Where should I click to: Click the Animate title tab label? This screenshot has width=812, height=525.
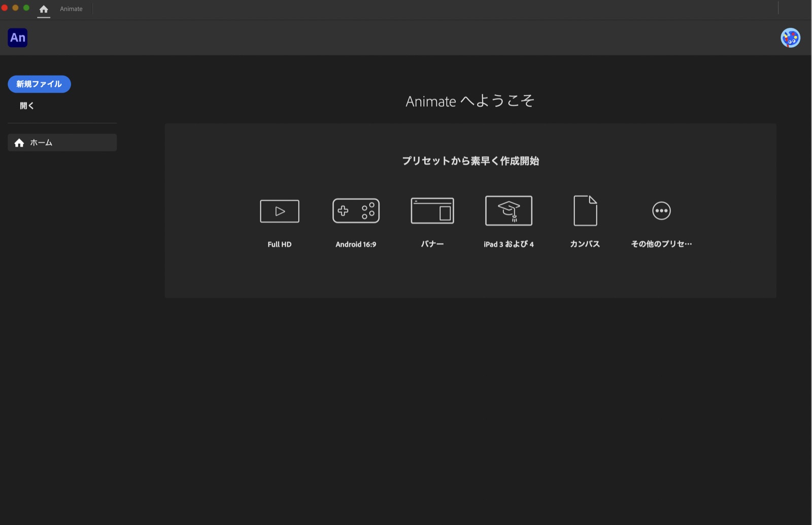tap(71, 9)
